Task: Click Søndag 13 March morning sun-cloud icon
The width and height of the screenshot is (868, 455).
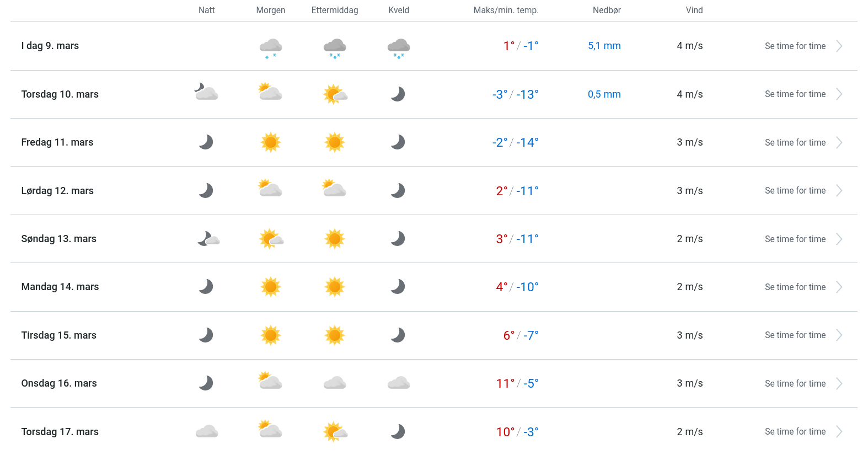Action: point(271,239)
